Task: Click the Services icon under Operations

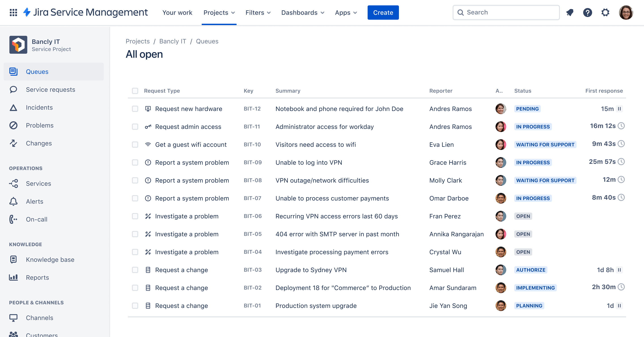Action: (14, 183)
